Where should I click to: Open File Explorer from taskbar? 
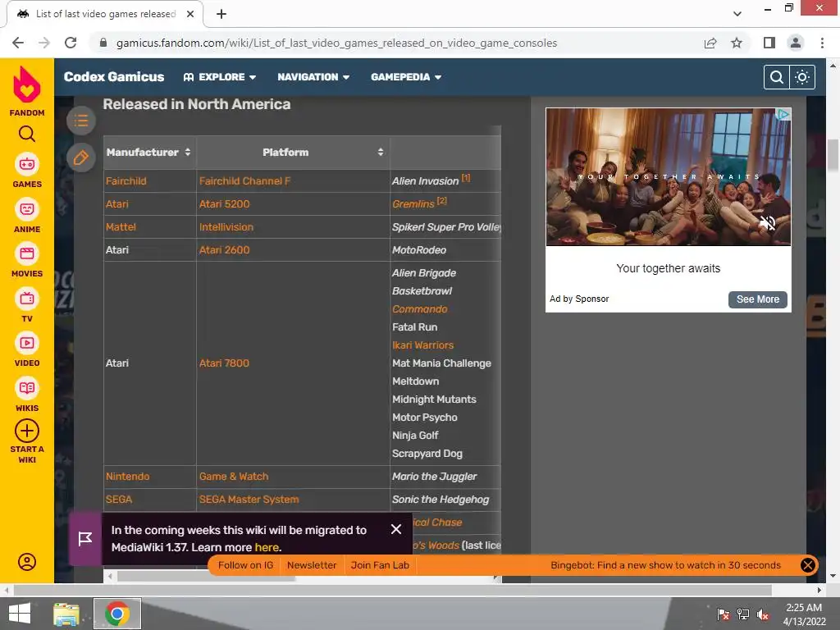(66, 614)
